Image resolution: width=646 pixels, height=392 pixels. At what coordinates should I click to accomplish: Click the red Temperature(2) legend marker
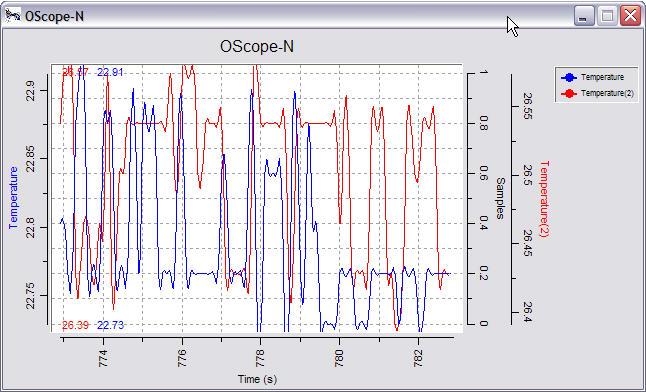pyautogui.click(x=569, y=94)
